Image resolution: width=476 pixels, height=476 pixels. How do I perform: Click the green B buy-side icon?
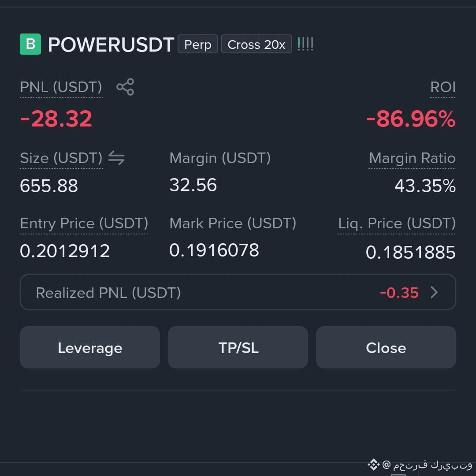[x=30, y=44]
